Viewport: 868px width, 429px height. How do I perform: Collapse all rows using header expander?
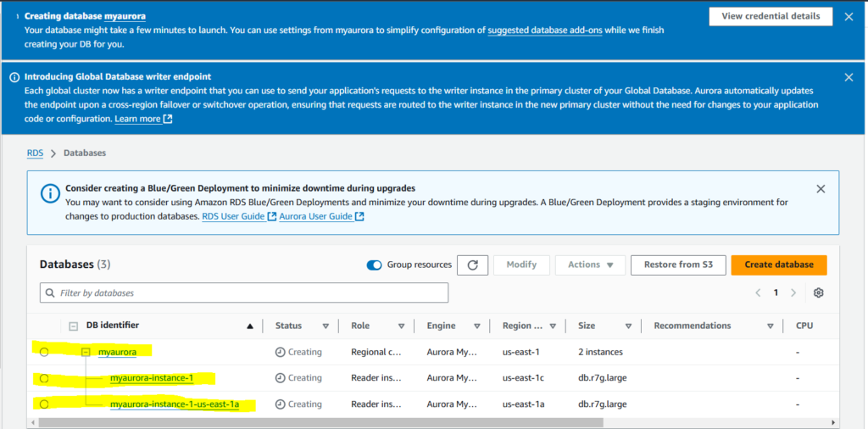pos(74,326)
